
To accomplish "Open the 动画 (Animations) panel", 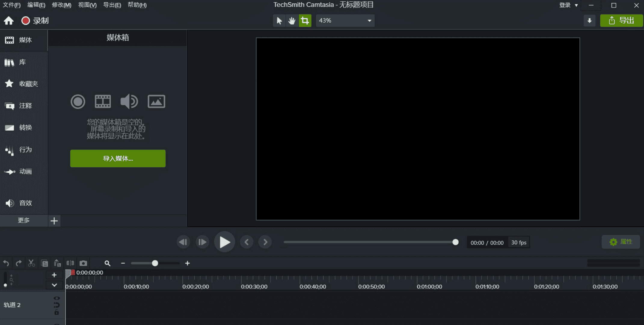I will coord(24,172).
